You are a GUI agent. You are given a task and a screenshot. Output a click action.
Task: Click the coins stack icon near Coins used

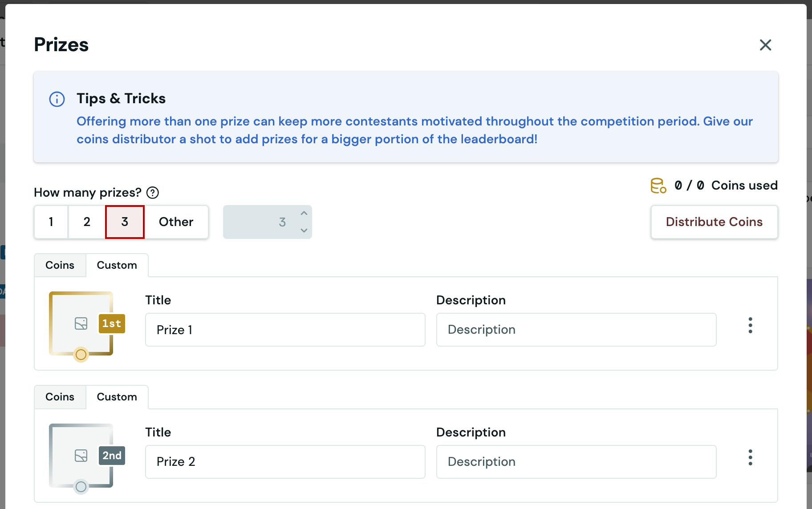pos(658,186)
